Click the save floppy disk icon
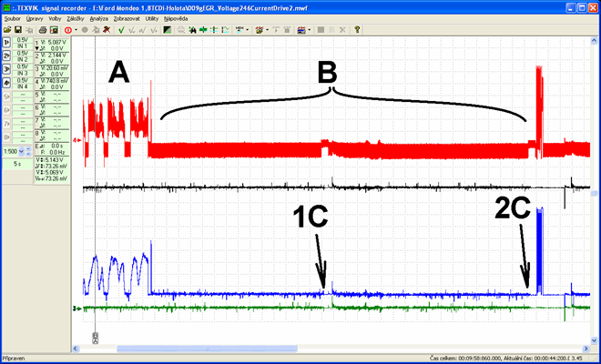 coord(19,29)
